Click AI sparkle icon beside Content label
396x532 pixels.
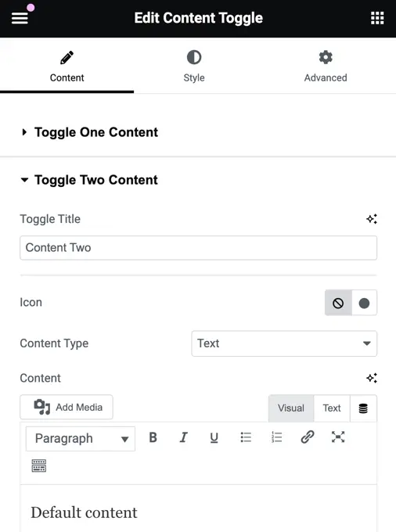pyautogui.click(x=372, y=378)
